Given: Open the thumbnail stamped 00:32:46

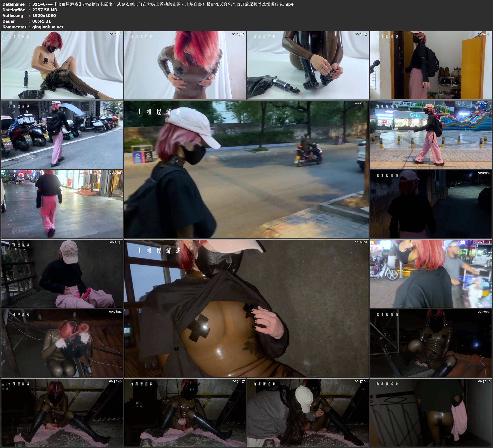Looking at the screenshot, I should pos(62,412).
